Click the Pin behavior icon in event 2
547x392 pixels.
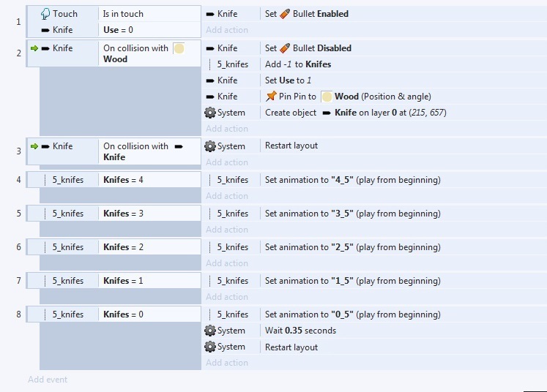click(x=271, y=97)
